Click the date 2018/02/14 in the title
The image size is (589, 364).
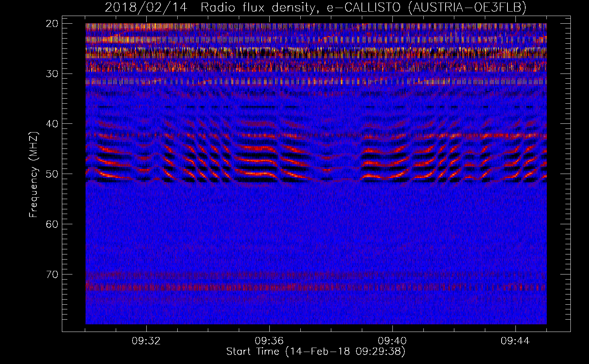(146, 7)
